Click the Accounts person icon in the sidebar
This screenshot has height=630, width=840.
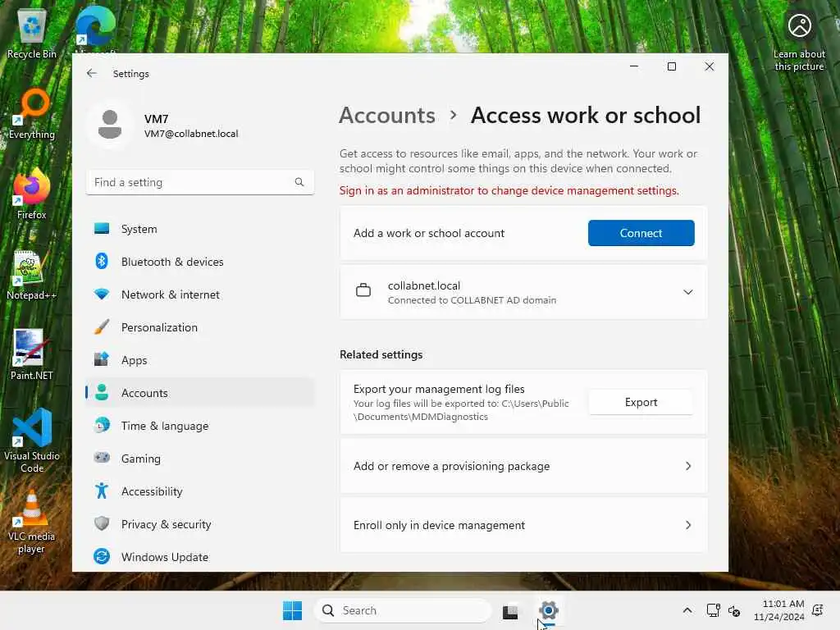[x=102, y=393]
